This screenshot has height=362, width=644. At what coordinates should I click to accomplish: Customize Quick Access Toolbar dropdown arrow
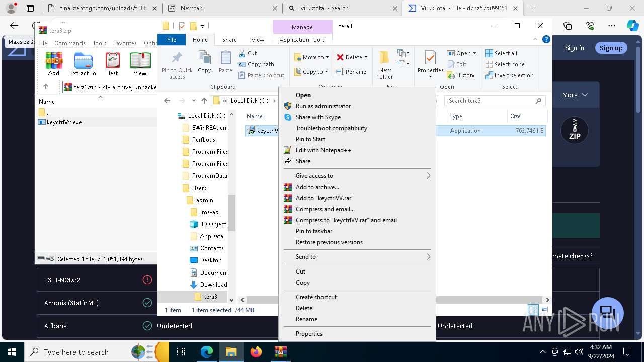pyautogui.click(x=202, y=26)
